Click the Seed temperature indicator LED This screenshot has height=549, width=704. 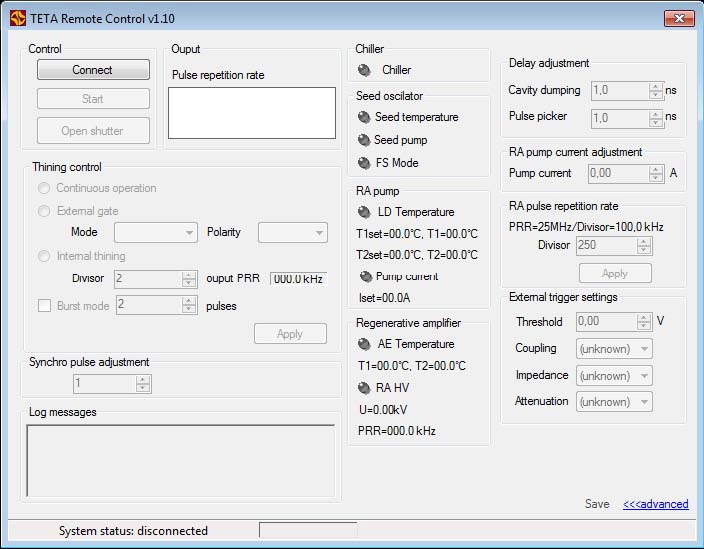click(364, 117)
